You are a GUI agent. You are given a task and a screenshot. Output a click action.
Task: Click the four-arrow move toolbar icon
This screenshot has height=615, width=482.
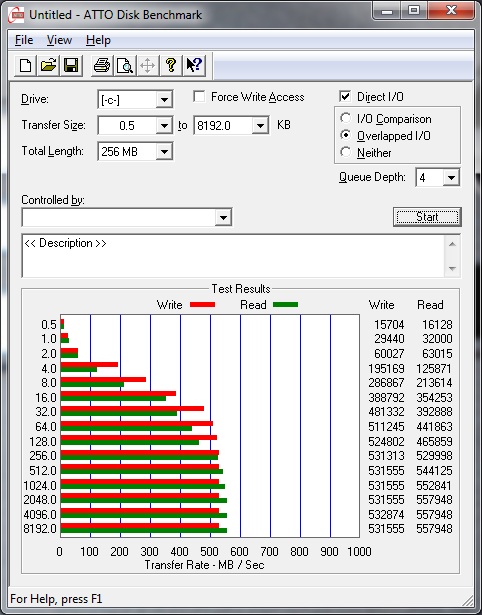[x=147, y=65]
